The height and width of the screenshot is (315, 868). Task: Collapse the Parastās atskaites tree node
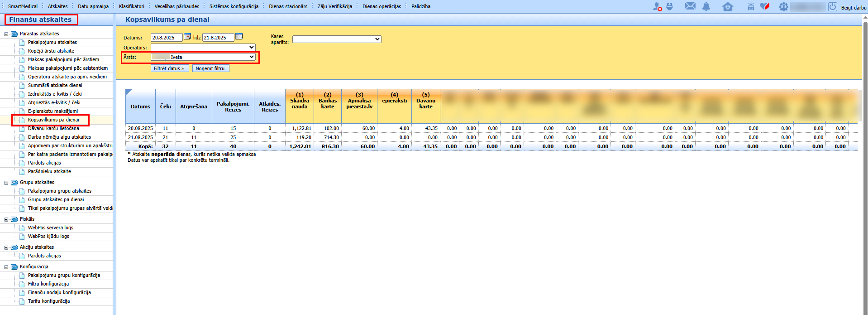click(6, 34)
